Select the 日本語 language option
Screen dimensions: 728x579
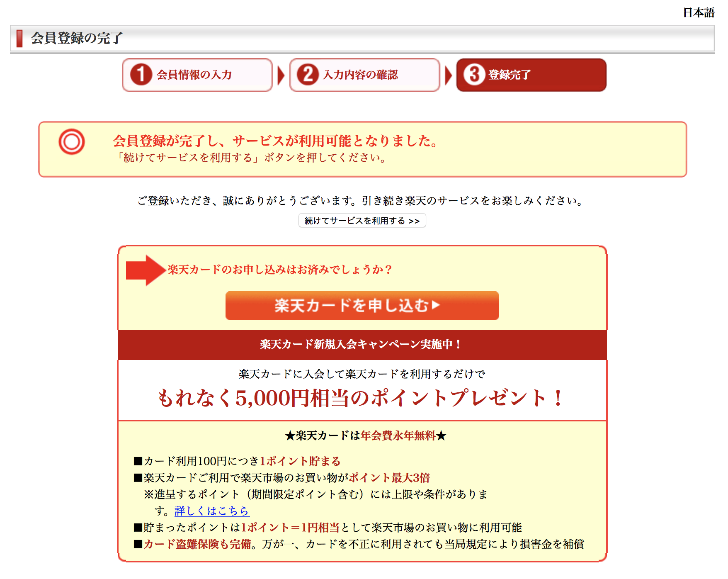[x=699, y=12]
